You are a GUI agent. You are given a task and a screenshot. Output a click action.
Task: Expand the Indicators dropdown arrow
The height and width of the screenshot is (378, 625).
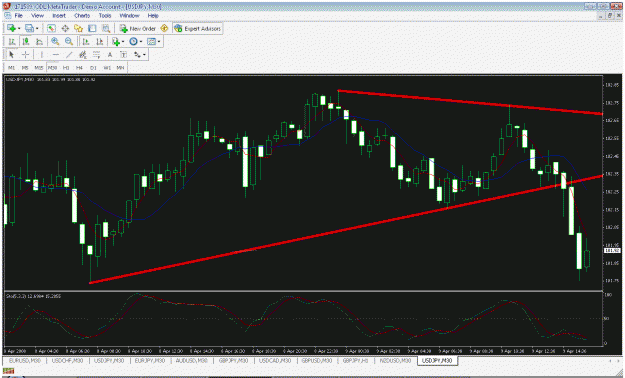click(x=123, y=41)
